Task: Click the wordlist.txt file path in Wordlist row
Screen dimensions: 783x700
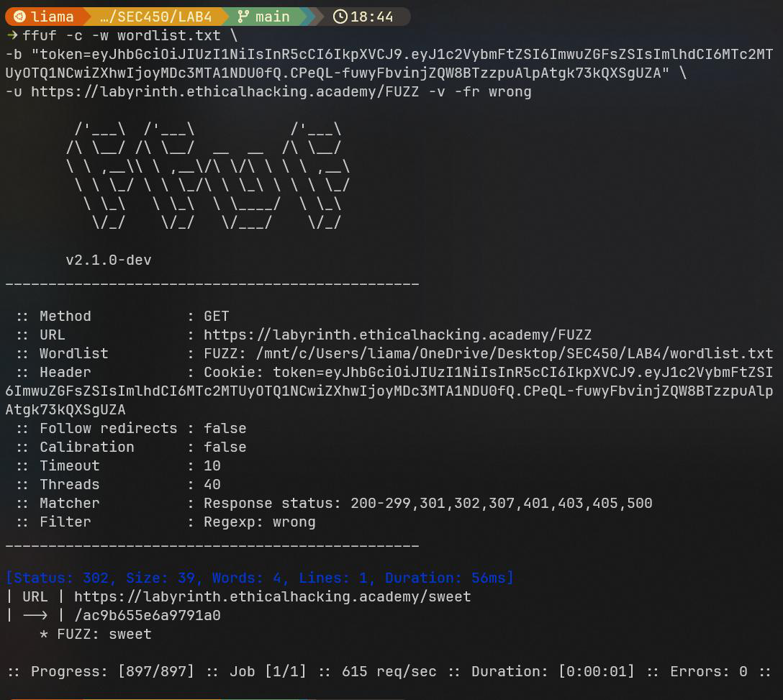Action: [x=488, y=354]
